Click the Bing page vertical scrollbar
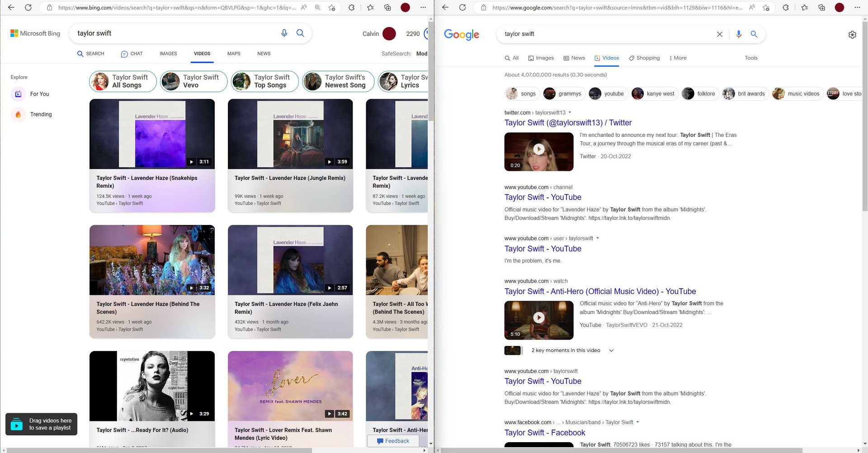 click(x=431, y=226)
